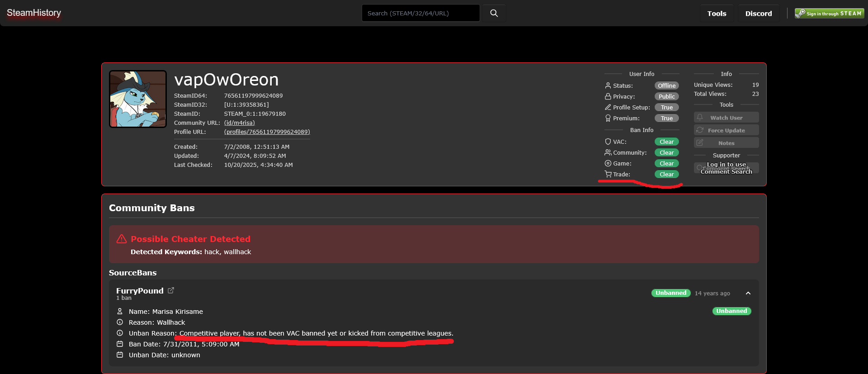This screenshot has height=374, width=868.
Task: Select the SteamID32 value [U:1:39358361]
Action: point(246,104)
